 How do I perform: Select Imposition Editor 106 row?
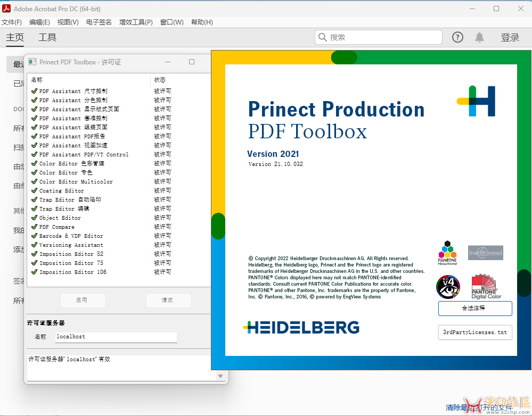[x=119, y=272]
